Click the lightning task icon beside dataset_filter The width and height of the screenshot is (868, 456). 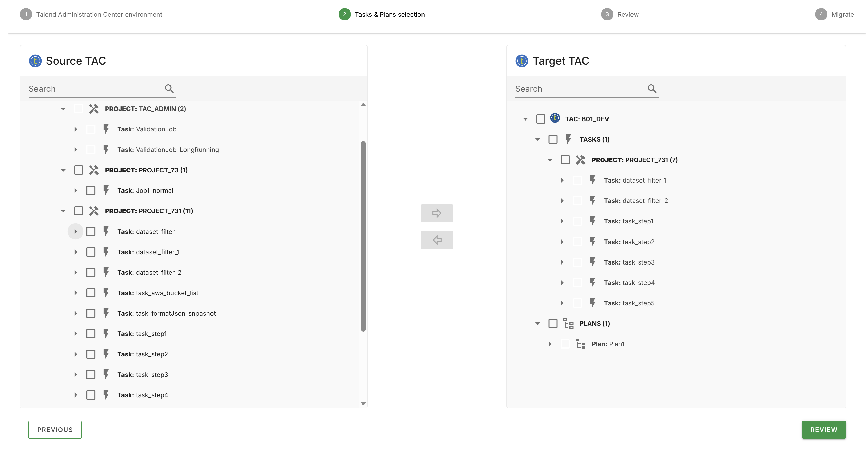[106, 231]
